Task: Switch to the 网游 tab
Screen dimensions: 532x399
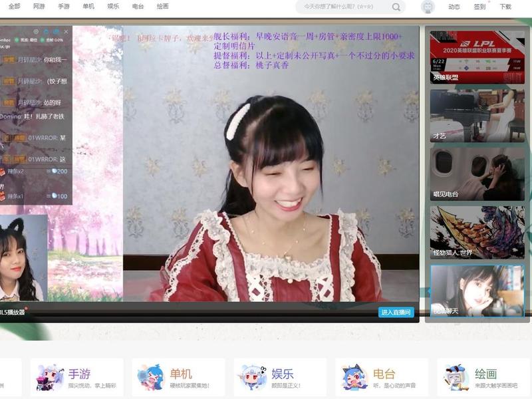Action: point(39,6)
